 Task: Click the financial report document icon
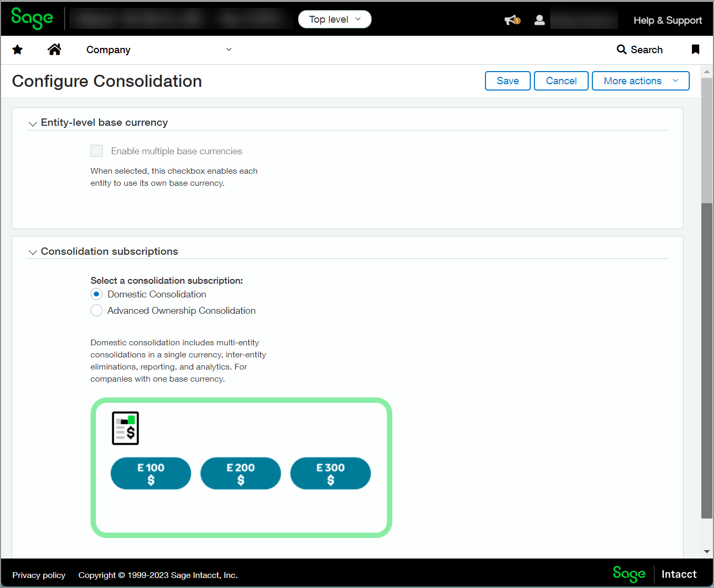(x=125, y=428)
